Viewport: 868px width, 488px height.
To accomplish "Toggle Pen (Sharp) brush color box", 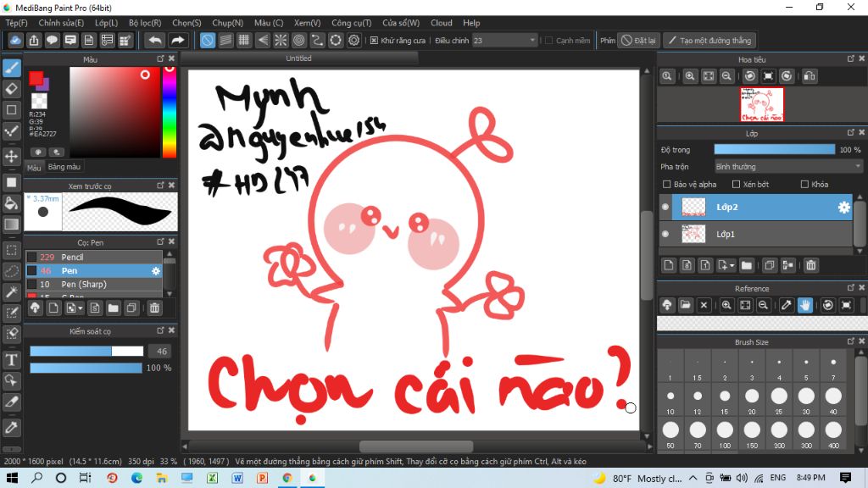I will pyautogui.click(x=32, y=285).
